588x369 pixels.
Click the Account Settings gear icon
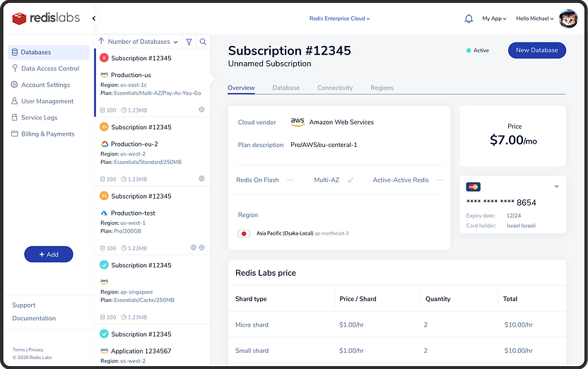coord(14,84)
